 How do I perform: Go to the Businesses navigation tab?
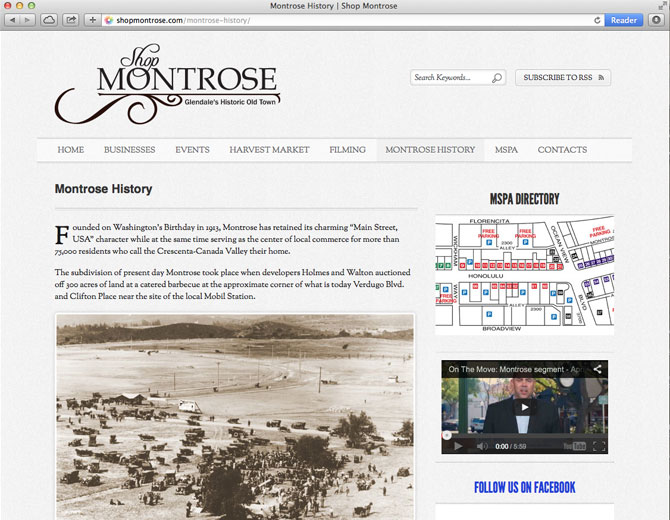[x=129, y=150]
